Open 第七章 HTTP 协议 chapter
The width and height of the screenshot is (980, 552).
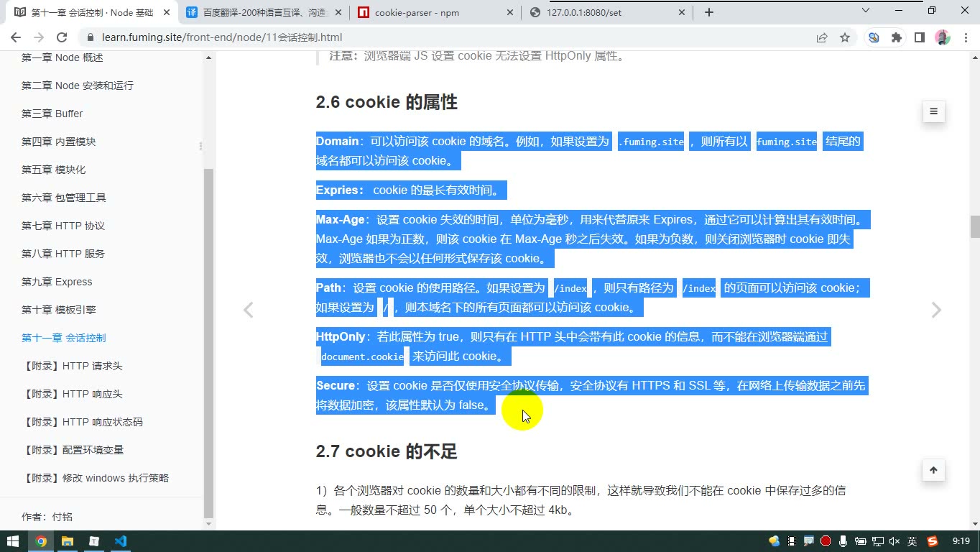click(x=63, y=226)
